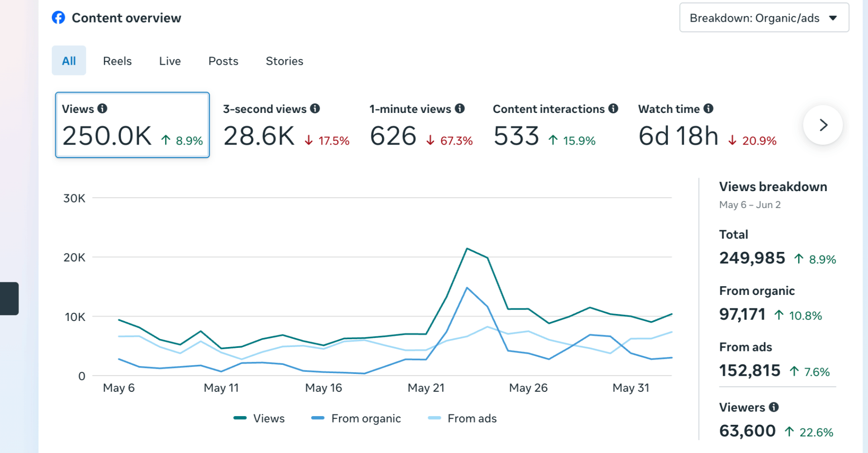Viewport: 868px width, 453px height.
Task: Toggle the From ads legend series
Action: (x=462, y=418)
